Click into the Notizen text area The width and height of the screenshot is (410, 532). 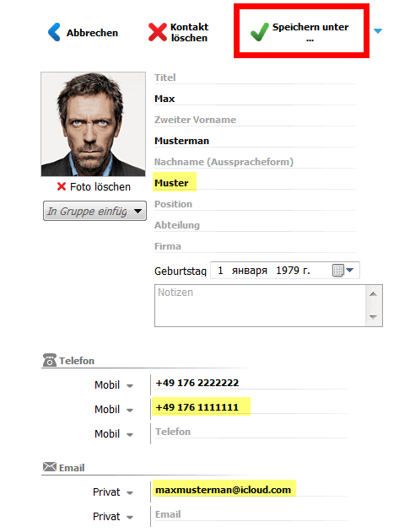pos(261,306)
